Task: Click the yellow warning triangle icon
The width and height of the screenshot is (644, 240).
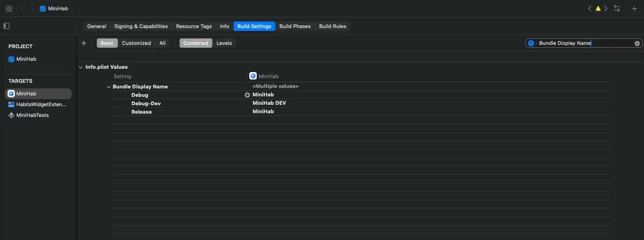Action: point(598,8)
